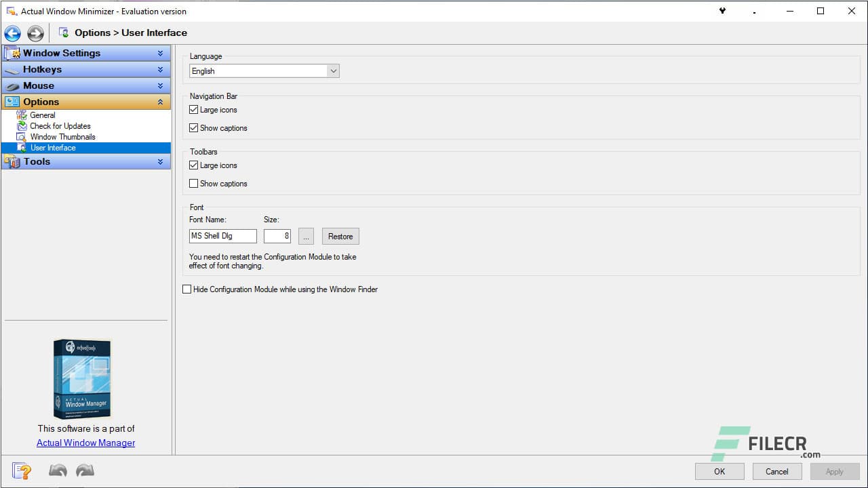Click the redo arrow icon
Image resolution: width=868 pixels, height=488 pixels.
click(84, 470)
